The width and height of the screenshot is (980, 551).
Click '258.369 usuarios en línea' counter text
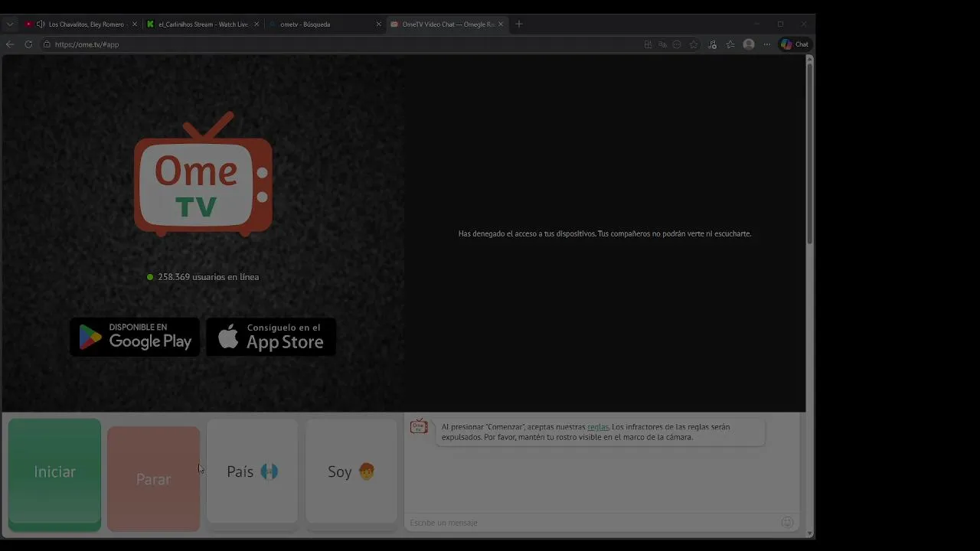tap(208, 277)
